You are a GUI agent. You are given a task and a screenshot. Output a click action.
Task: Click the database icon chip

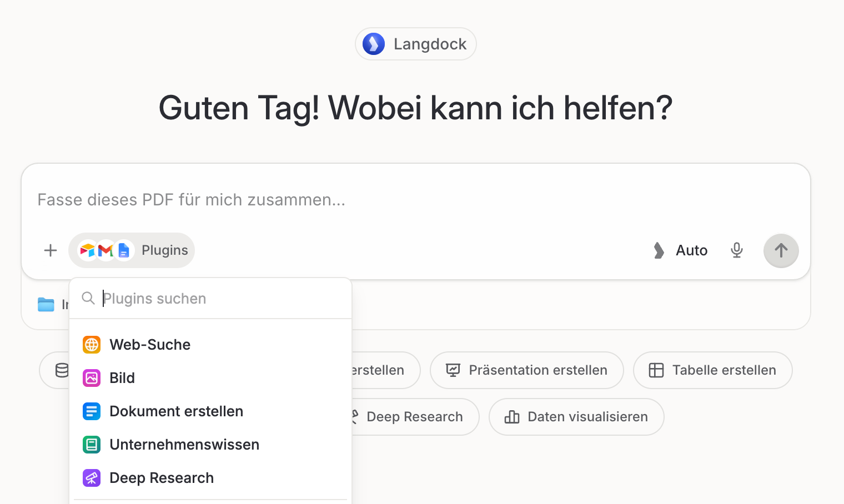(x=61, y=370)
